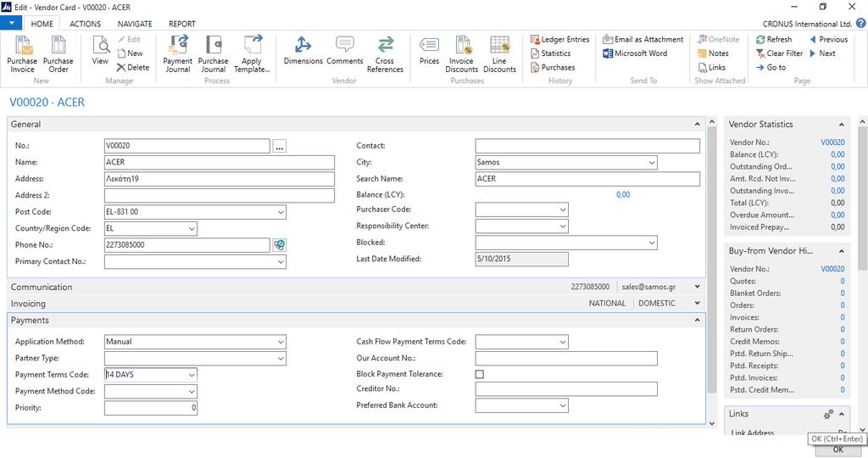Viewport: 868px width, 458px height.
Task: Click the No. field ellipsis button
Action: pyautogui.click(x=280, y=146)
